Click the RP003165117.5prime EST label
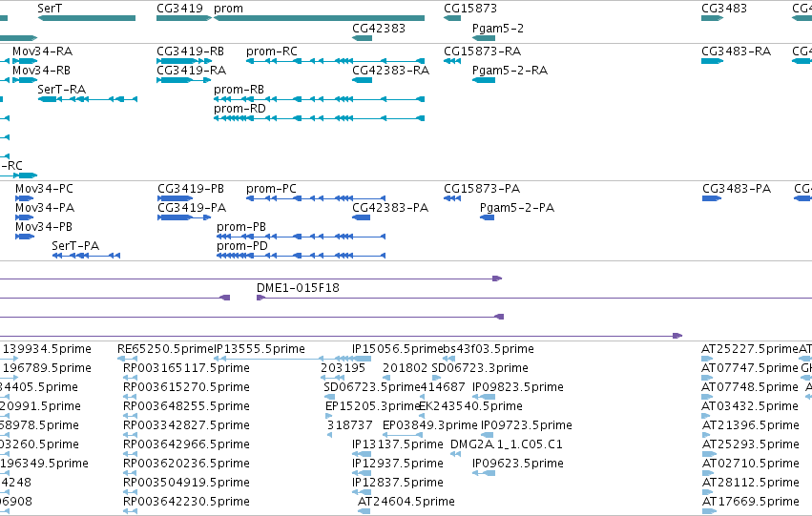This screenshot has width=812, height=516. point(186,368)
